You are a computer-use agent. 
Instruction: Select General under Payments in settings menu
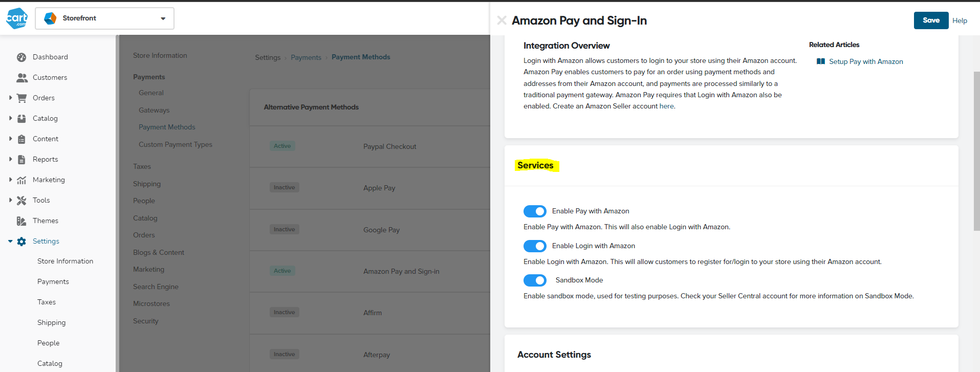(151, 93)
